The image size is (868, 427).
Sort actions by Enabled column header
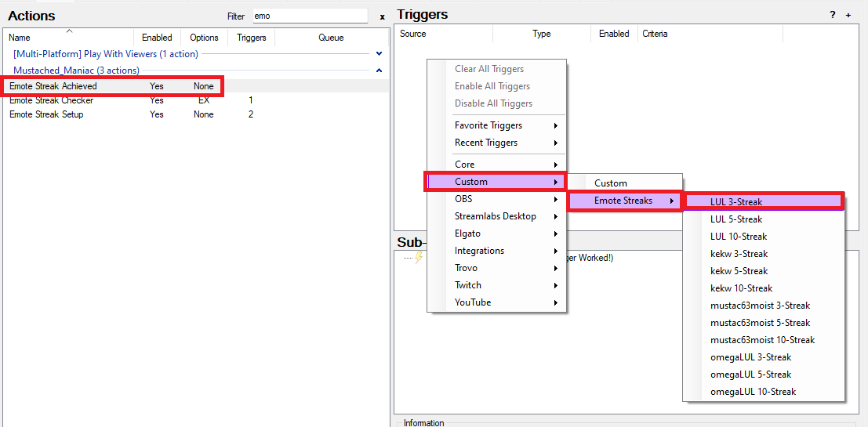158,38
